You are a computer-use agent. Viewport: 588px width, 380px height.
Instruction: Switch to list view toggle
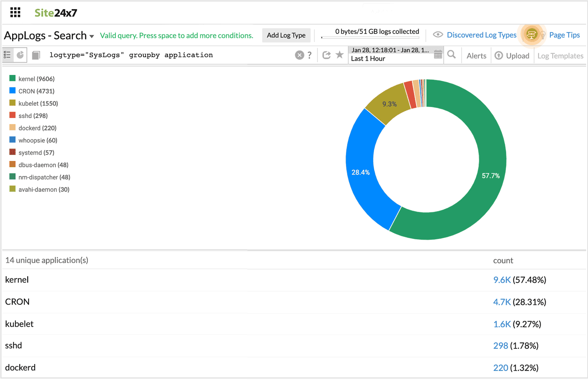7,55
